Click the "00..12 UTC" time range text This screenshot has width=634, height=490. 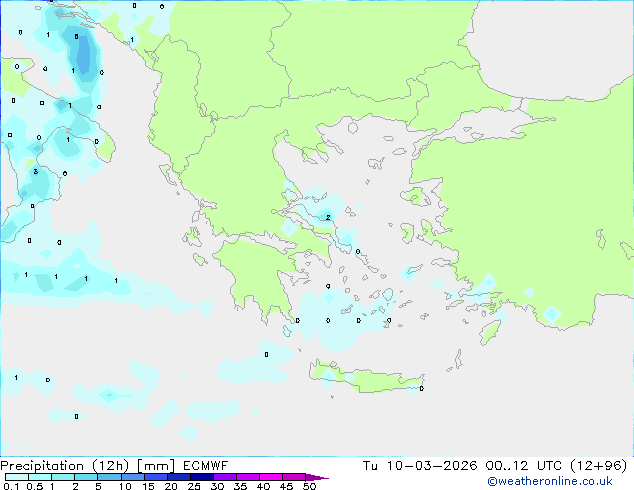click(x=523, y=466)
